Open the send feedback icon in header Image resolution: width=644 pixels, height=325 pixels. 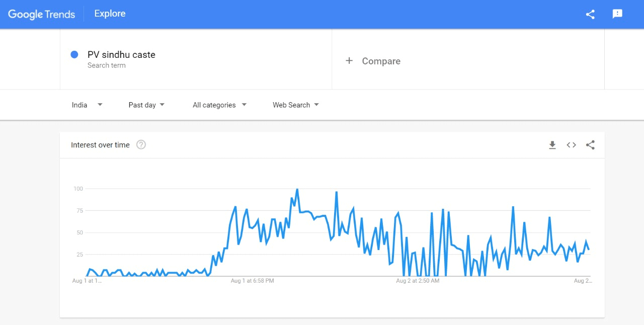tap(617, 14)
